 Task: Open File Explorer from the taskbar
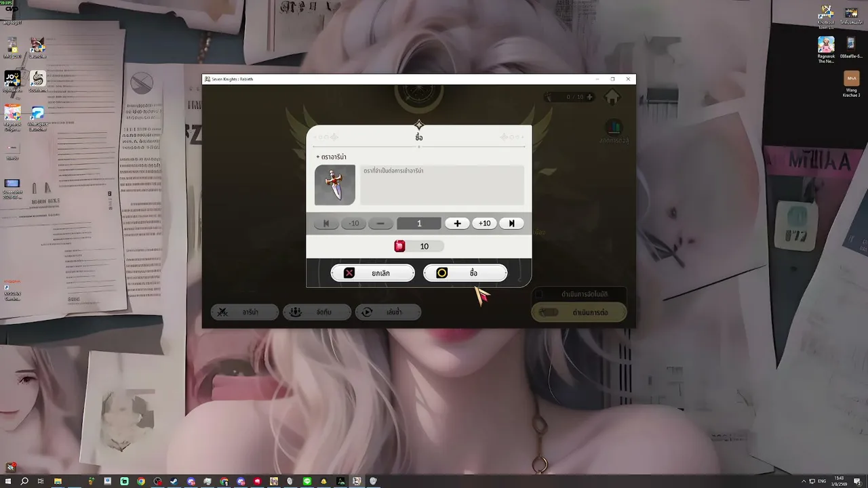point(58,481)
